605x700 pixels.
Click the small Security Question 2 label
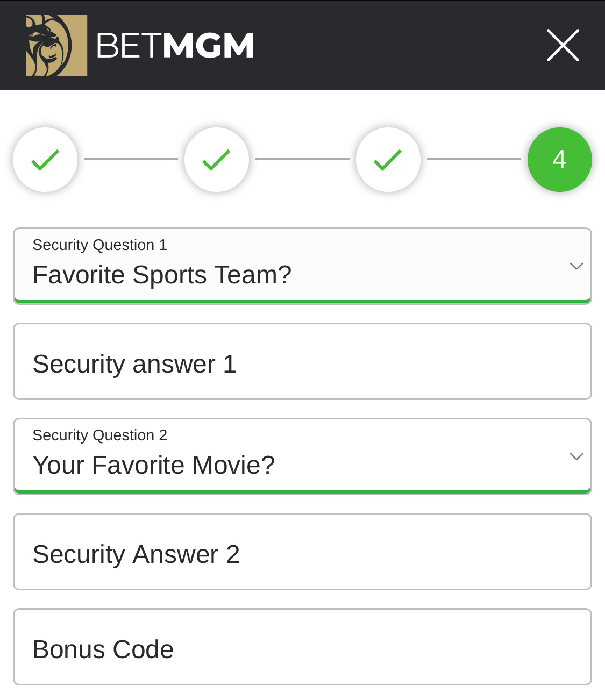[100, 435]
